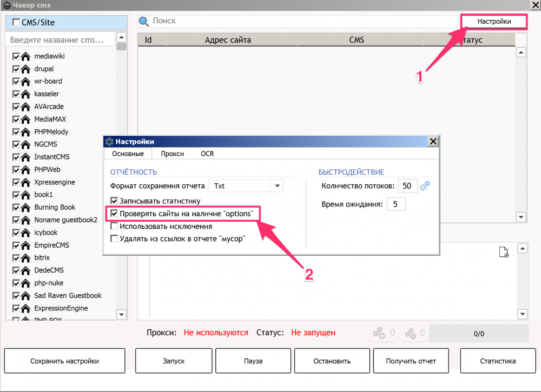The image size is (541, 392).
Task: Focus the 'Введите название cms' filter field
Action: (60, 39)
